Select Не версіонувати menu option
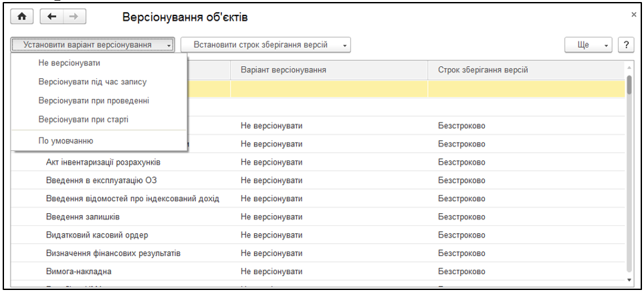 coord(69,63)
